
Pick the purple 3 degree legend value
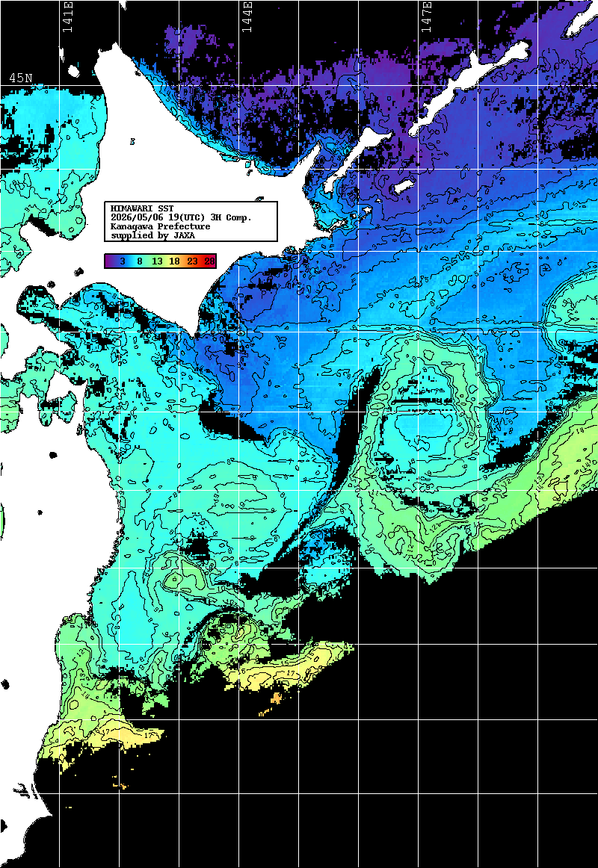point(122,261)
